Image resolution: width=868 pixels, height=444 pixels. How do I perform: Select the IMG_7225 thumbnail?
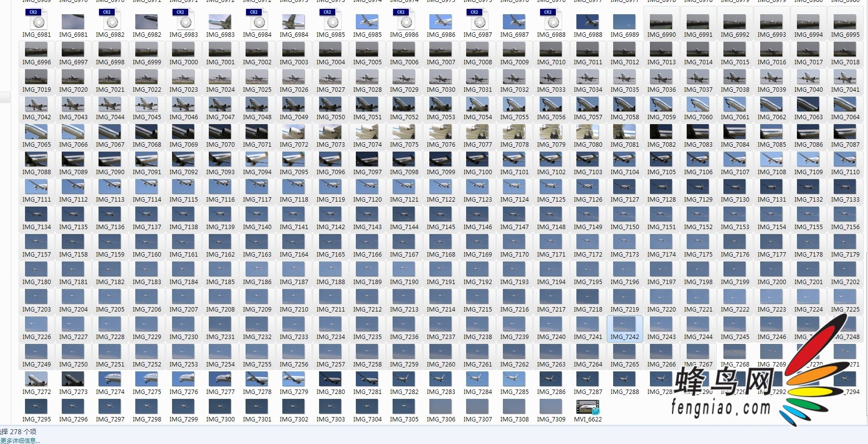(845, 296)
